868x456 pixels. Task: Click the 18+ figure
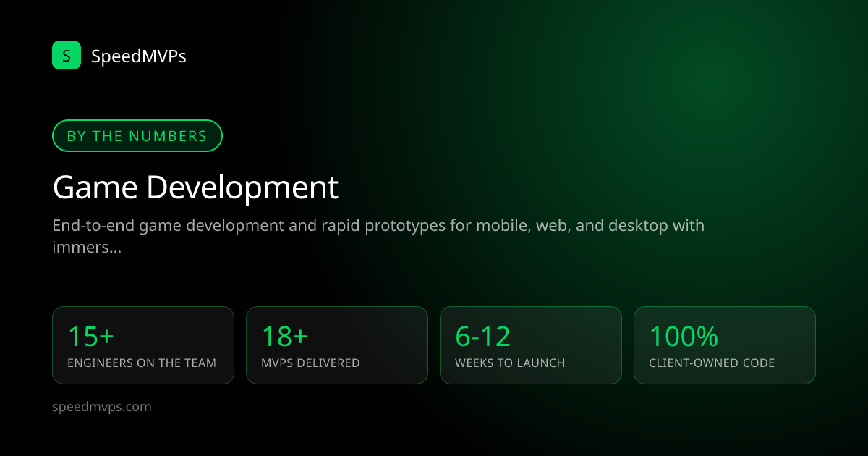(x=285, y=337)
